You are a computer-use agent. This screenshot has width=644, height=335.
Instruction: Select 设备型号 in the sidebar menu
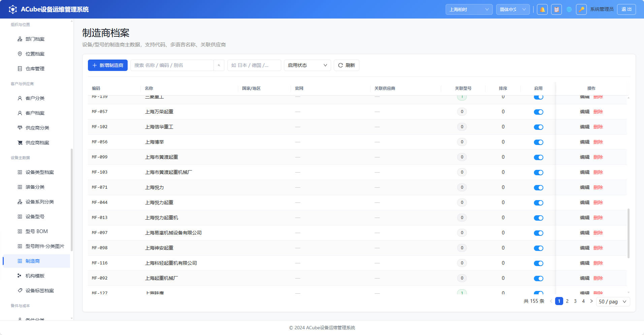(35, 217)
